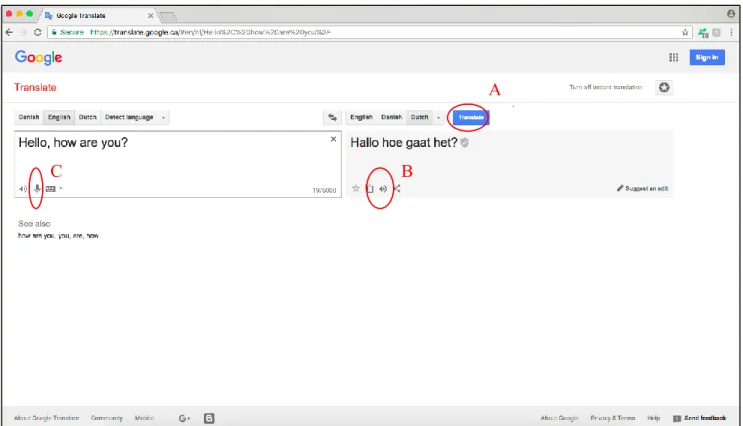Image resolution: width=743 pixels, height=426 pixels.
Task: Reload the page with the refresh icon
Action: (x=37, y=32)
